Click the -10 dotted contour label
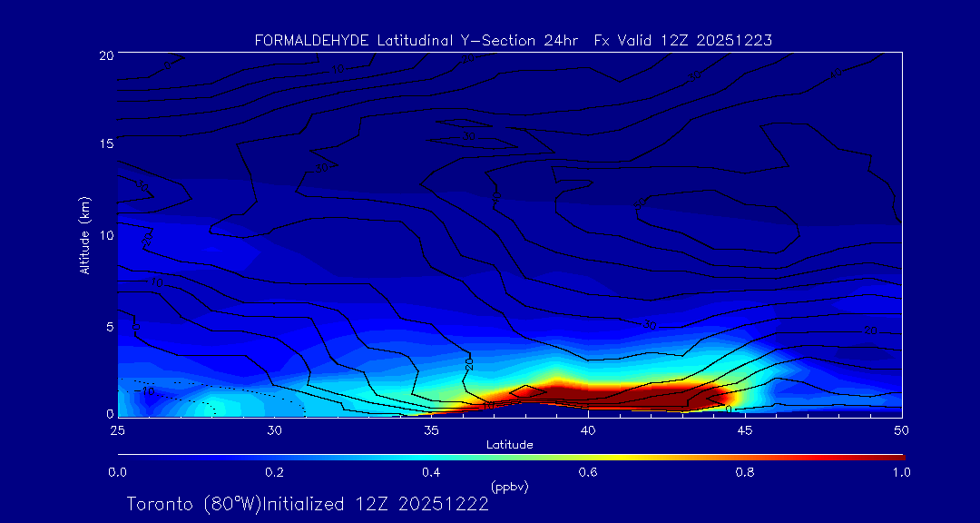This screenshot has height=523, width=980. coord(145,391)
